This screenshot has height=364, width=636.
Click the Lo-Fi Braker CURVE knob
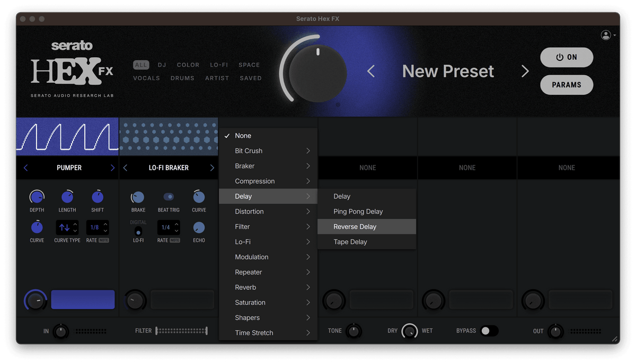(199, 197)
